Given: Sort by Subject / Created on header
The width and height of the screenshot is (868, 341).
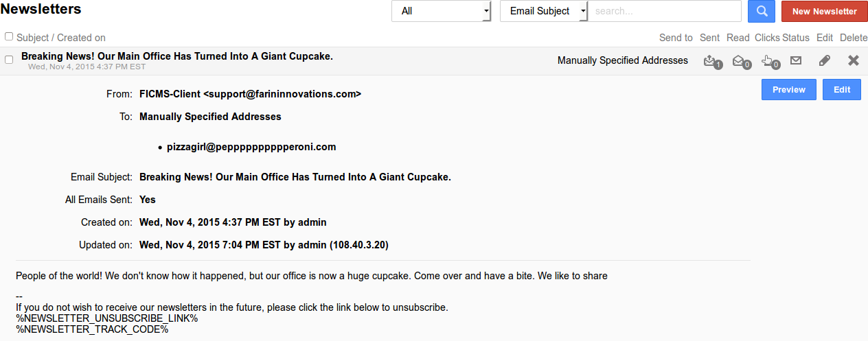Looking at the screenshot, I should coord(61,38).
